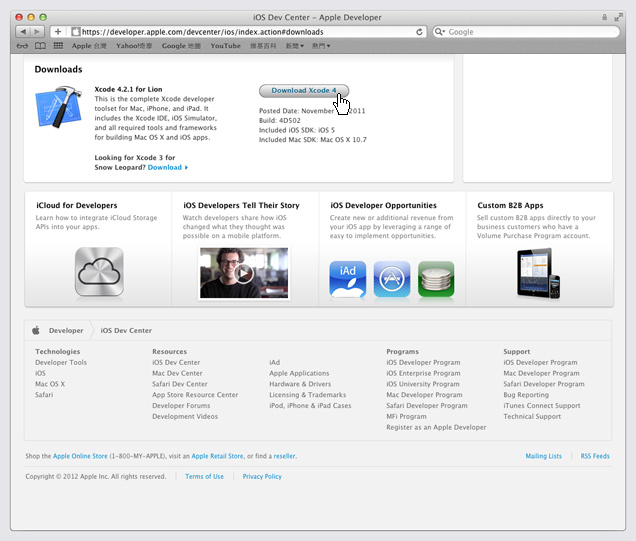
Task: Click the full-screen arrows icon
Action: click(x=618, y=17)
